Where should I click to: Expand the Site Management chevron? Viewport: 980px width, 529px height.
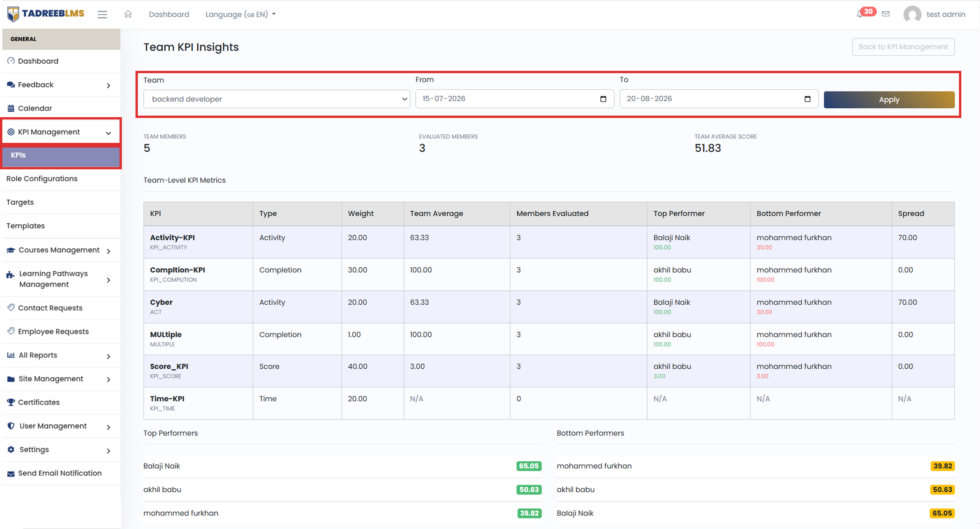[x=108, y=380]
